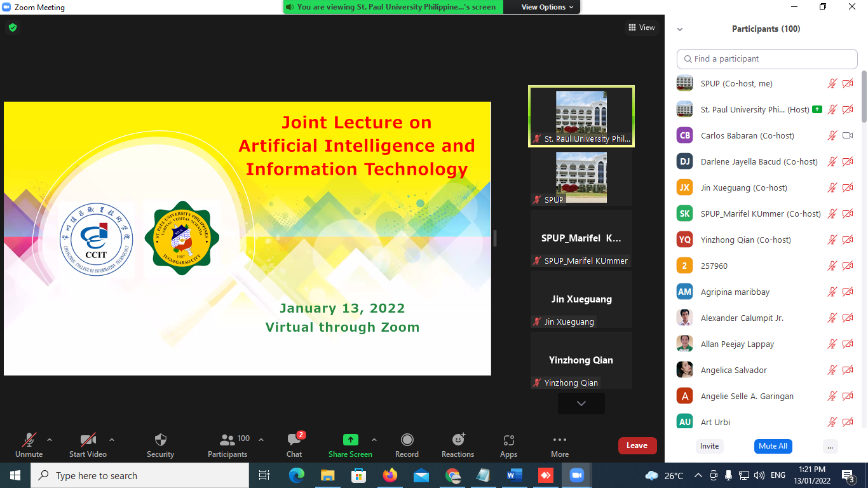Open Google Chrome from taskbar

coord(452,475)
